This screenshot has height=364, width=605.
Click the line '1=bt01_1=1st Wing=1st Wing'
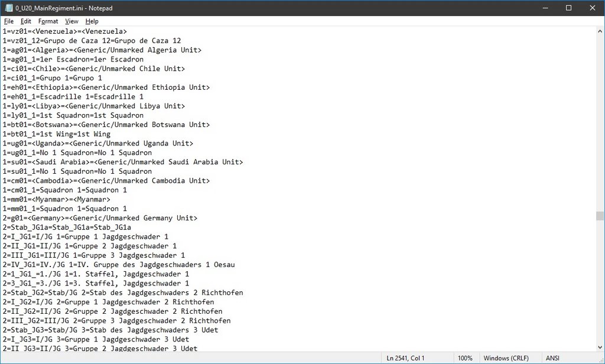pos(56,134)
